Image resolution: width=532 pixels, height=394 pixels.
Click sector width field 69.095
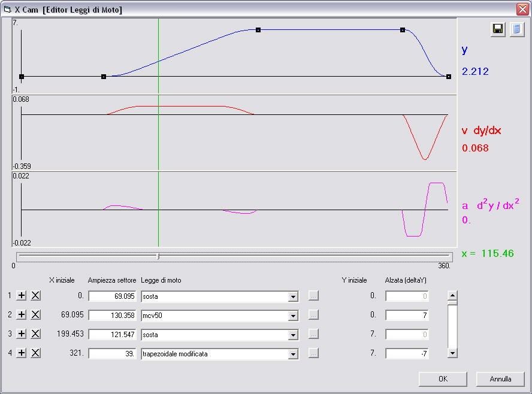(x=112, y=296)
